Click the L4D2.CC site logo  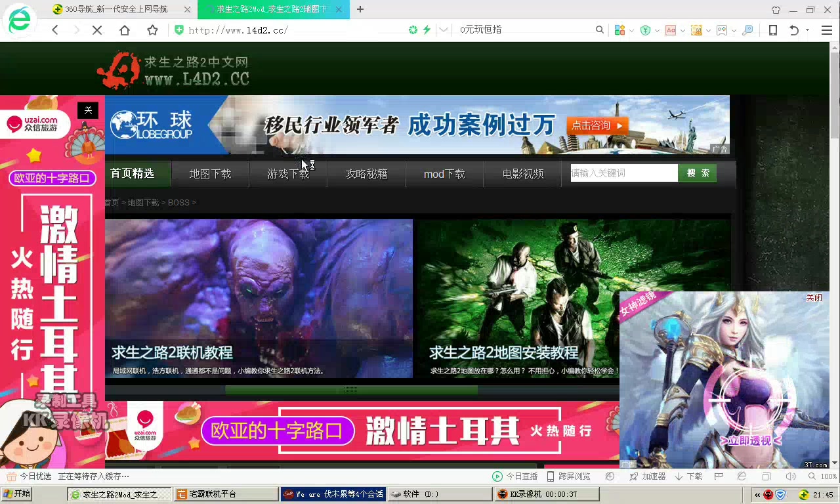173,70
